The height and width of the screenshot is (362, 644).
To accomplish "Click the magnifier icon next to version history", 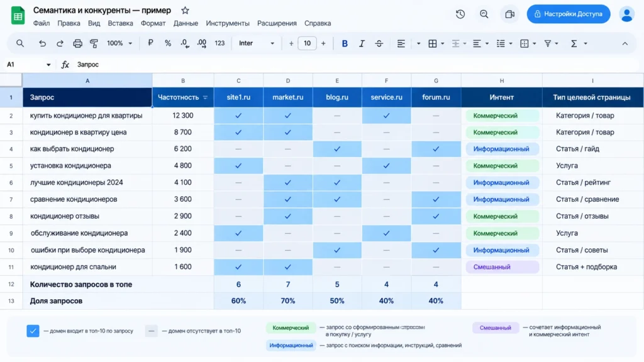I will click(x=484, y=14).
